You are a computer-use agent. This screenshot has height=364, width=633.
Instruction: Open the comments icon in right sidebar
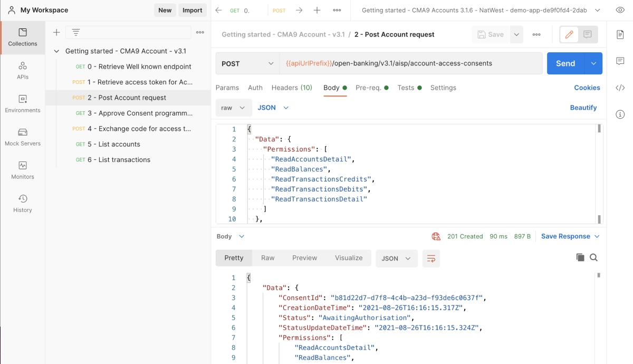click(x=620, y=61)
